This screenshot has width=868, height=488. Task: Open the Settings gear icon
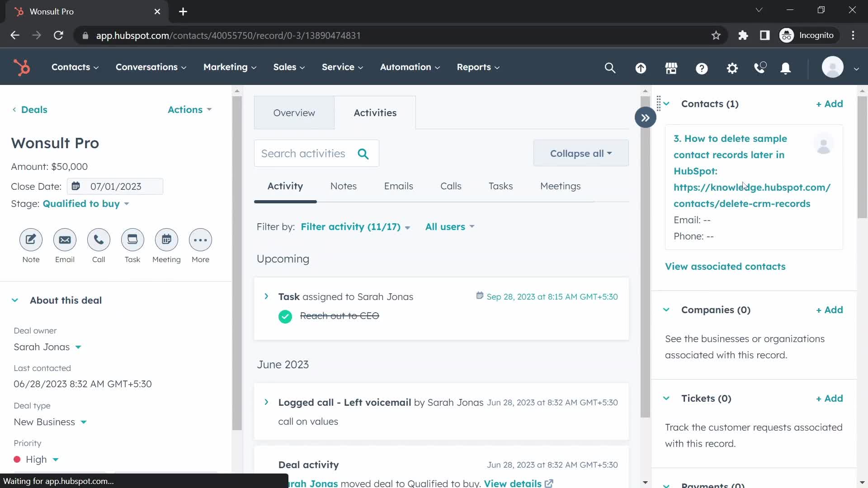coord(732,68)
